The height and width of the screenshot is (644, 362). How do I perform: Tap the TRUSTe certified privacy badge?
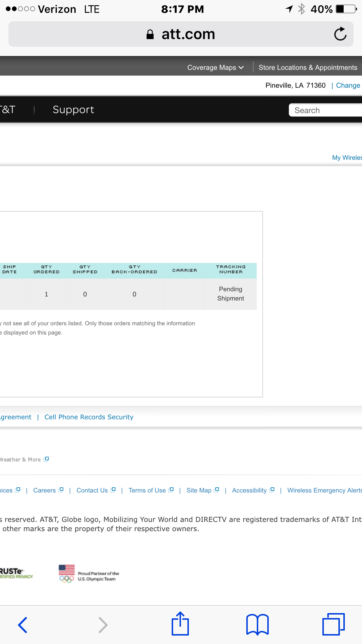click(16, 573)
